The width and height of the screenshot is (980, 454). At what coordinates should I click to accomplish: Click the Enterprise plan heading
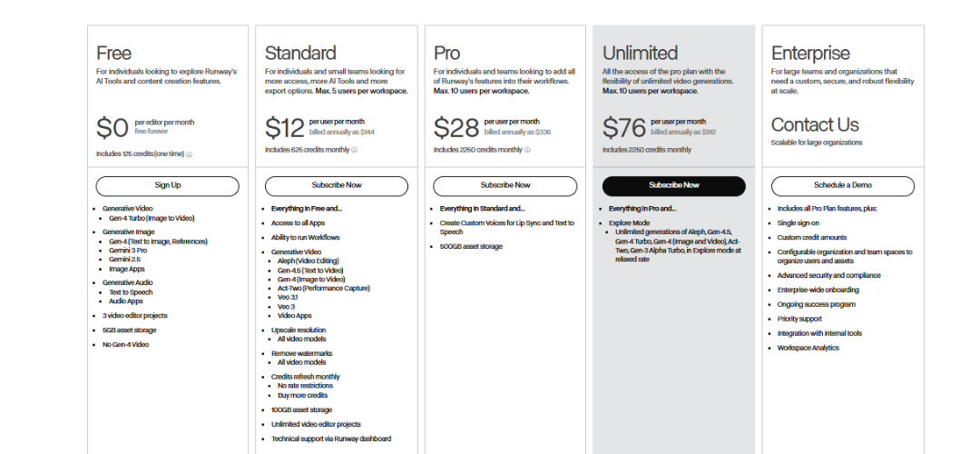click(x=810, y=53)
